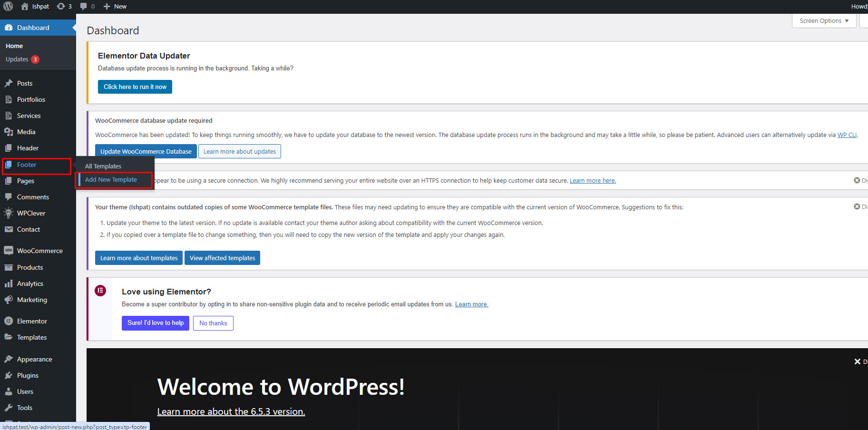Click the Marketing megaphone icon

point(9,300)
